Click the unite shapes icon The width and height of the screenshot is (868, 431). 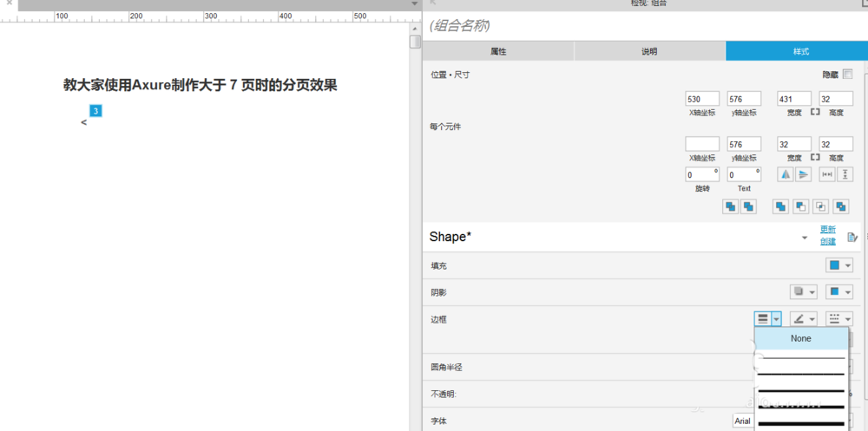(781, 207)
